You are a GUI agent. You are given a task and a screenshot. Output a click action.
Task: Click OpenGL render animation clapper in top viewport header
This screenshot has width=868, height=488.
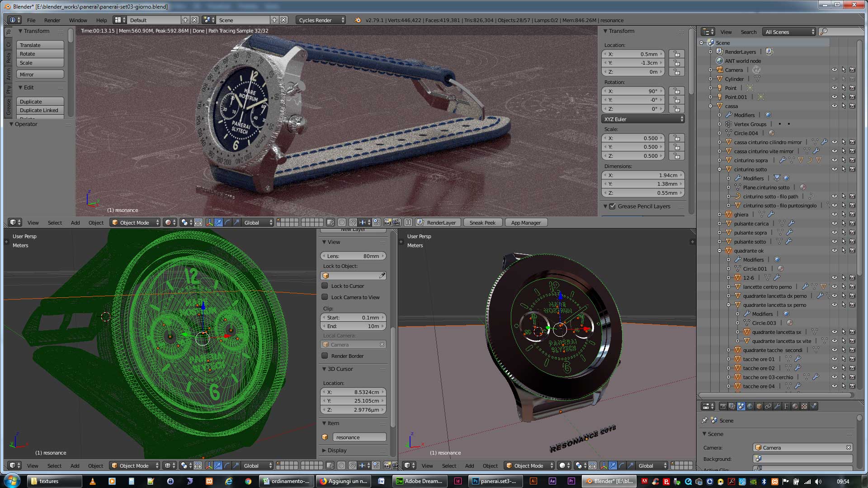point(396,223)
